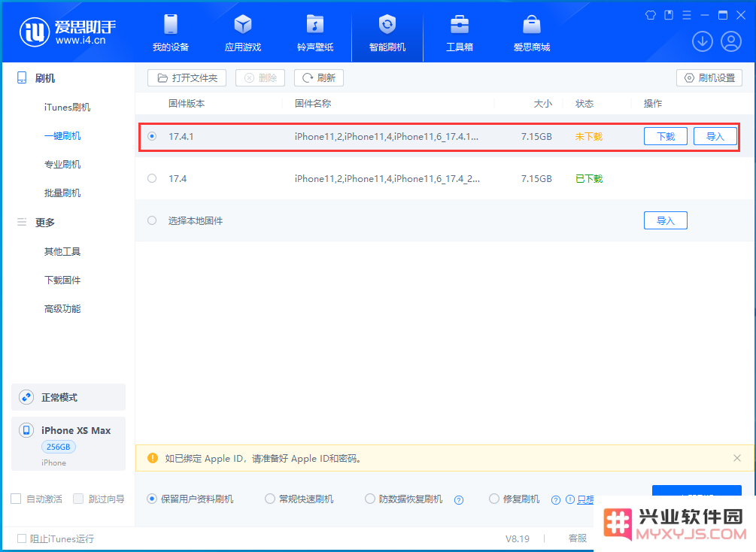Open 一键刷机 in the sidebar

(x=62, y=135)
